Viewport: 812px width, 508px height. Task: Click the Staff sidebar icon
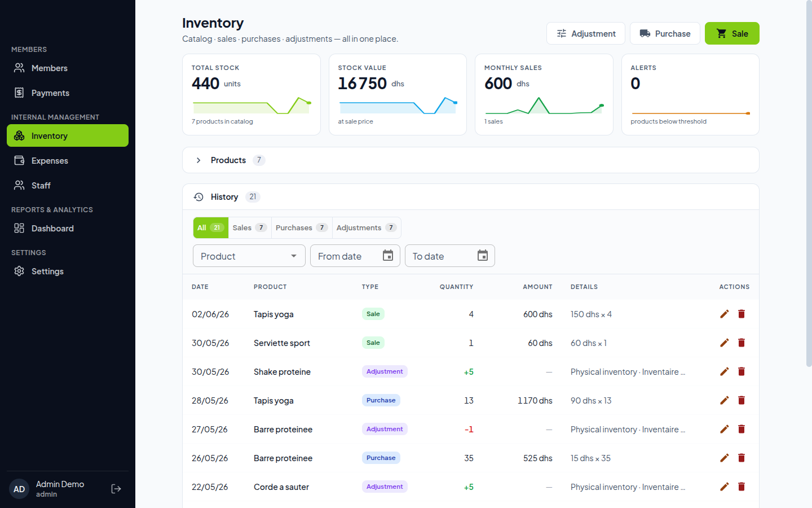(19, 185)
